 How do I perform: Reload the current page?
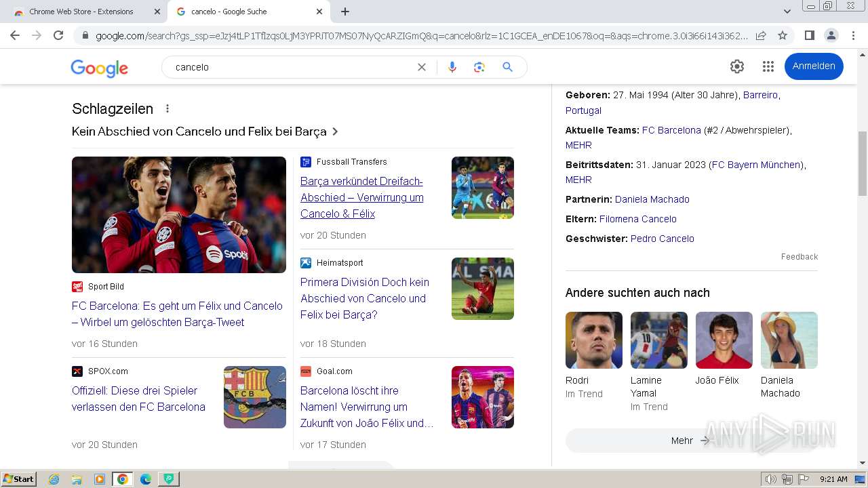[x=58, y=35]
